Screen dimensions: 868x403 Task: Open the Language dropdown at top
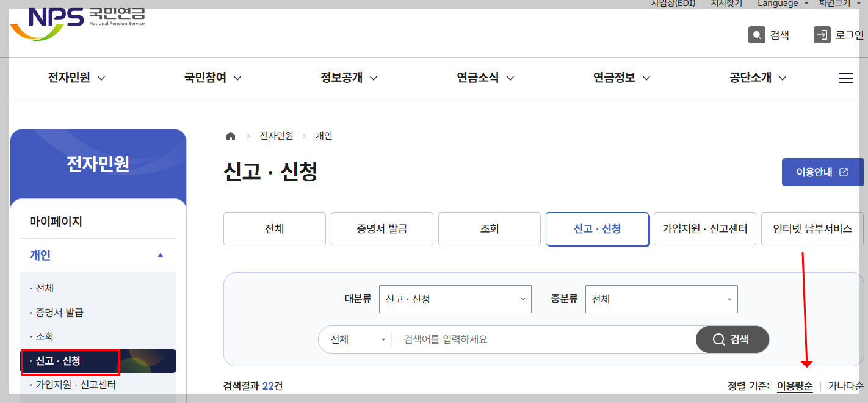tap(783, 4)
